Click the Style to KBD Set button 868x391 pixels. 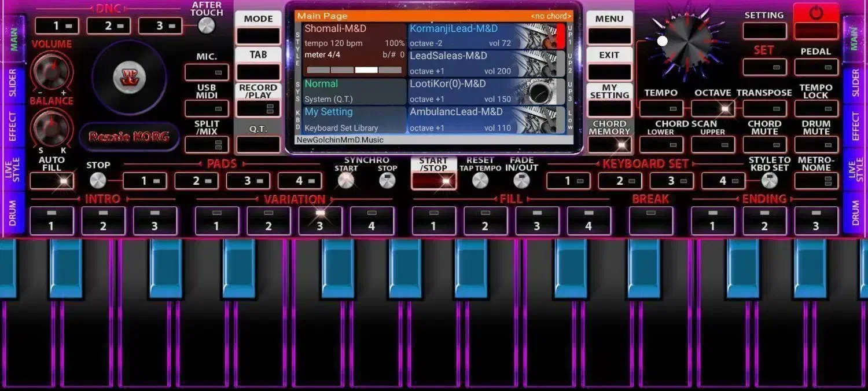coord(769,181)
